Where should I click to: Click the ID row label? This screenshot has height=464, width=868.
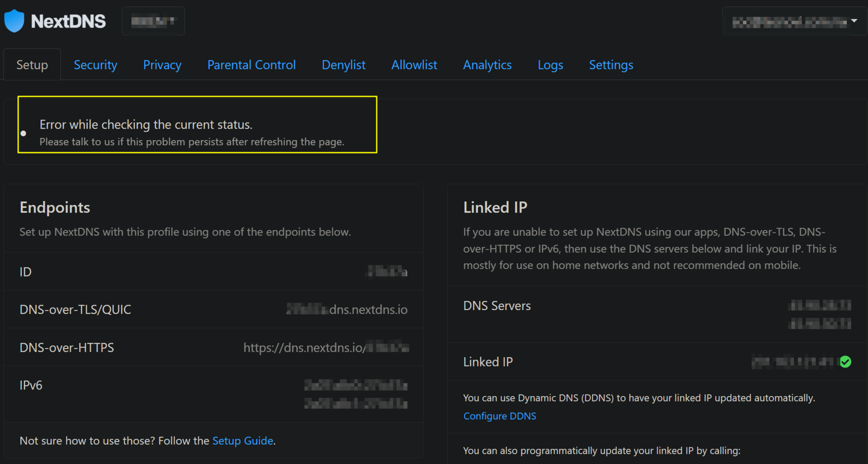click(25, 272)
